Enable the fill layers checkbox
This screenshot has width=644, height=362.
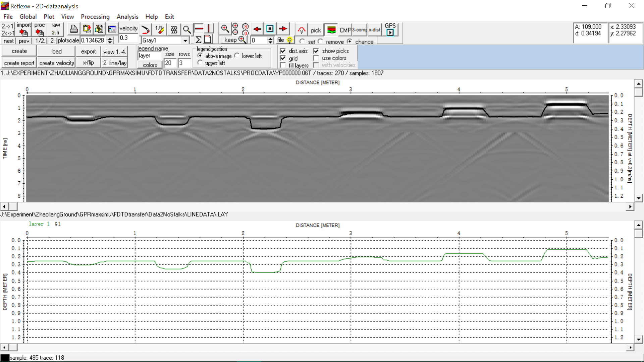(283, 65)
